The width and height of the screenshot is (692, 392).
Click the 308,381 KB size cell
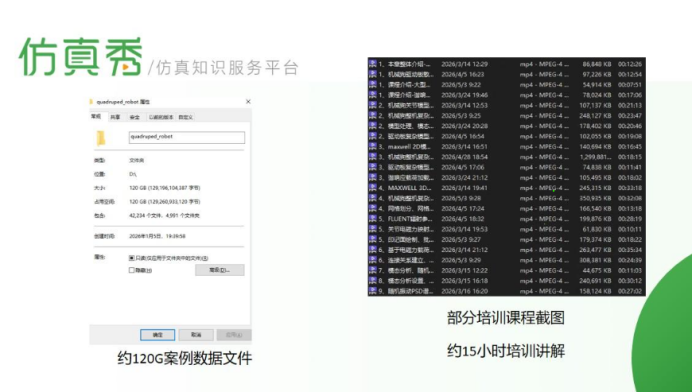(595, 260)
